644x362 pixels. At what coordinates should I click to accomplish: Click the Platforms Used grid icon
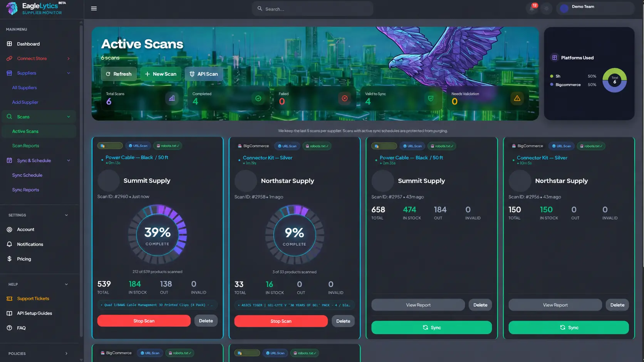[554, 58]
